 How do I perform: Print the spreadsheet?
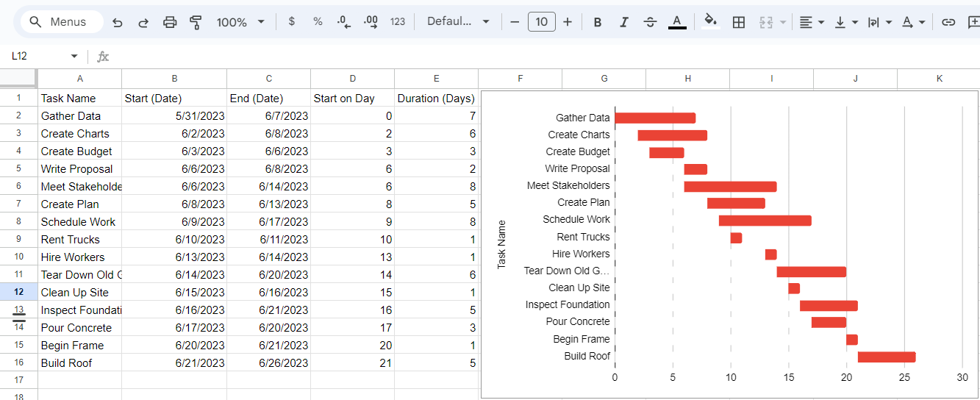(170, 22)
